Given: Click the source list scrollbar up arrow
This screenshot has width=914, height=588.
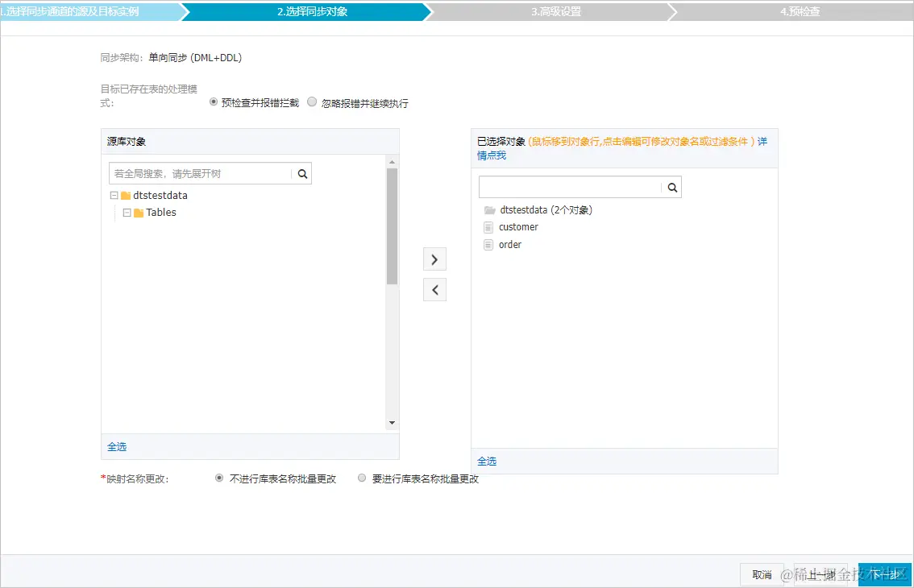Looking at the screenshot, I should click(x=392, y=162).
